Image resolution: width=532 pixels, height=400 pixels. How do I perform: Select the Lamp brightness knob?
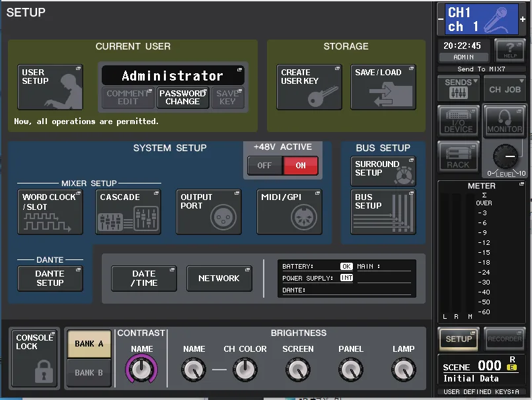click(404, 369)
